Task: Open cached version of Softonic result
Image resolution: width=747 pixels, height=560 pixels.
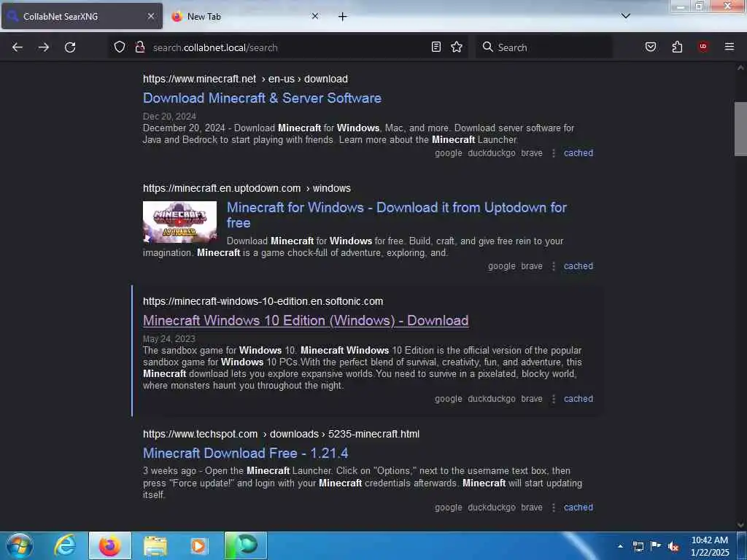Action: point(578,399)
